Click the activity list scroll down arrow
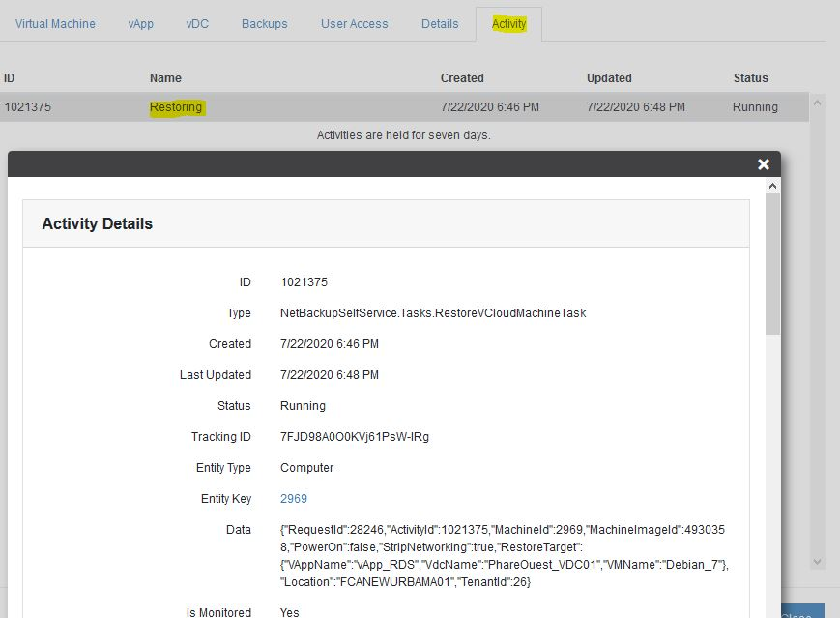 tap(817, 562)
